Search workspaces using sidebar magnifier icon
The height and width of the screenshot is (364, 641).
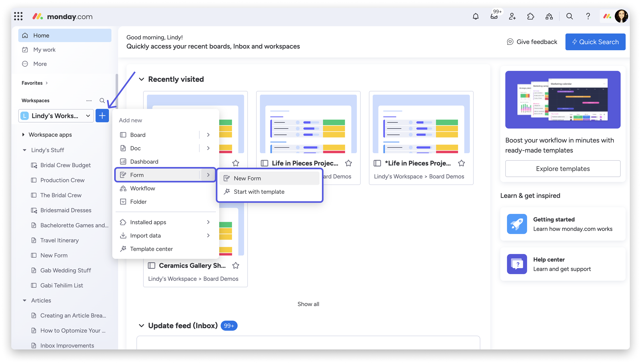coord(102,101)
